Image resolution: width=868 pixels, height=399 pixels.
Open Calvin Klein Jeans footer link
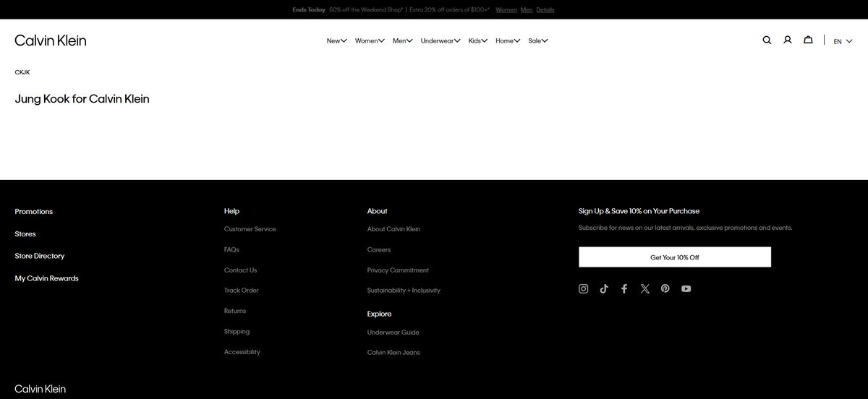393,353
